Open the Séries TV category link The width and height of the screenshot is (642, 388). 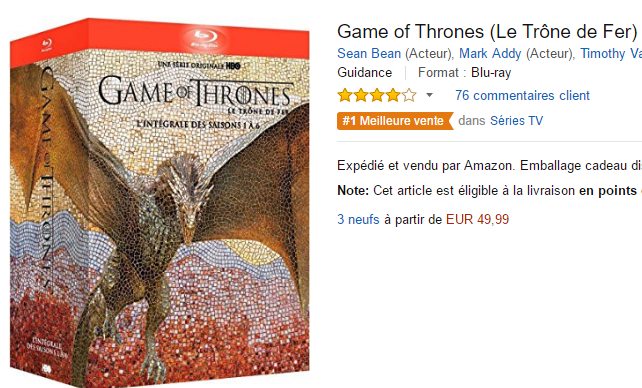click(x=517, y=121)
